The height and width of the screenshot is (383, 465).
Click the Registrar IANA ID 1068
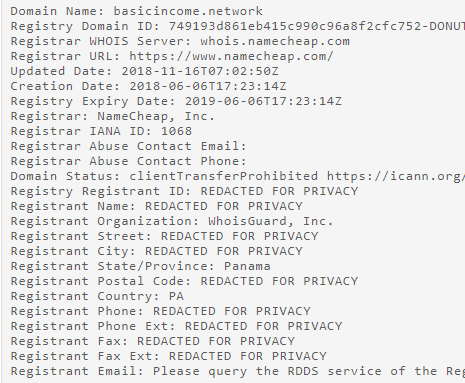(x=176, y=131)
